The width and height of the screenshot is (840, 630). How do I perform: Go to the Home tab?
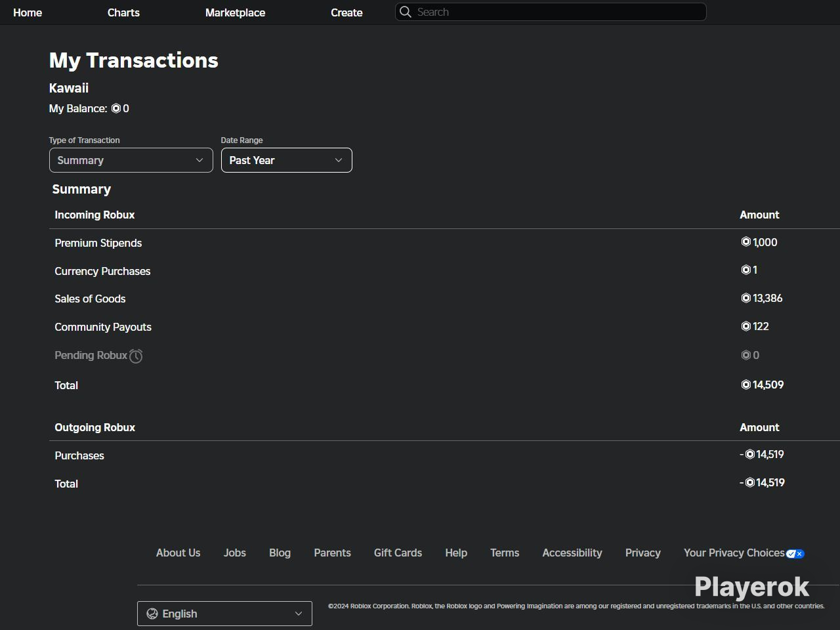coord(28,12)
